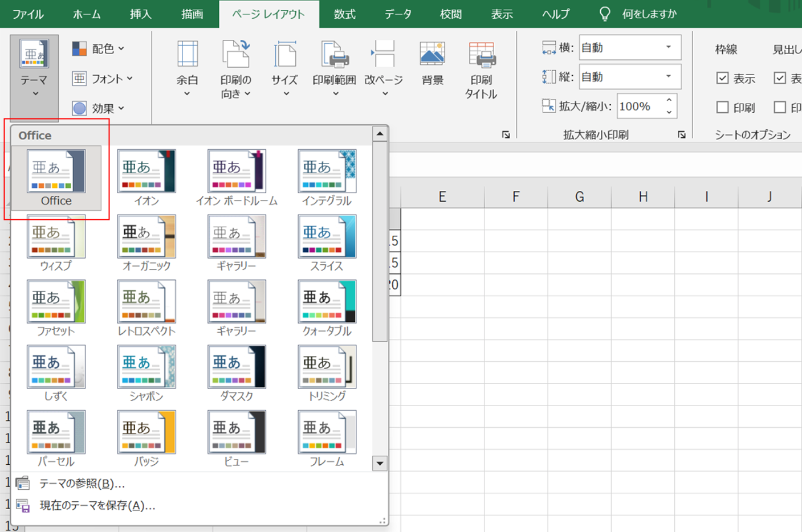Enable the 枠線 印刷 checkbox

[x=722, y=107]
